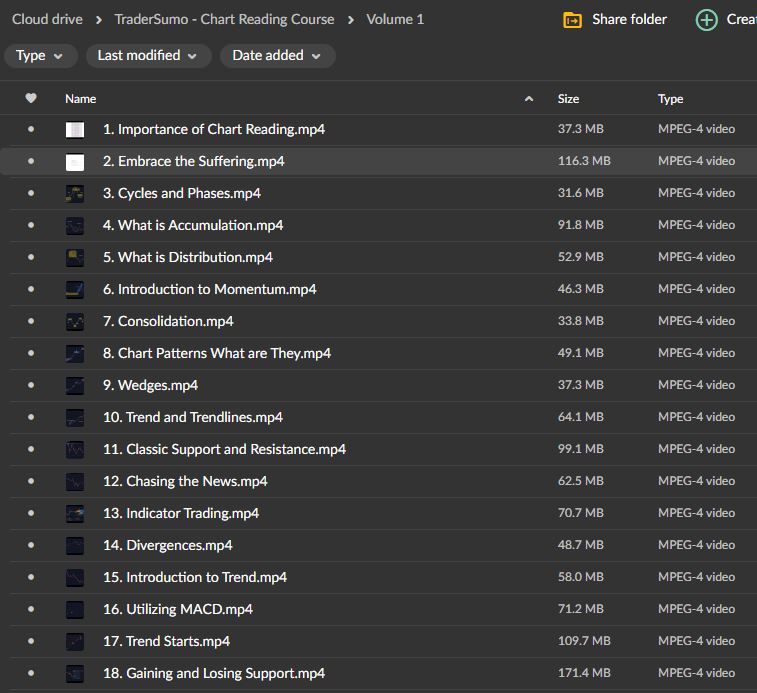Click thumbnail of 18. Gaining and Losing Support.mp4
Viewport: 757px width, 693px height.
tap(75, 673)
